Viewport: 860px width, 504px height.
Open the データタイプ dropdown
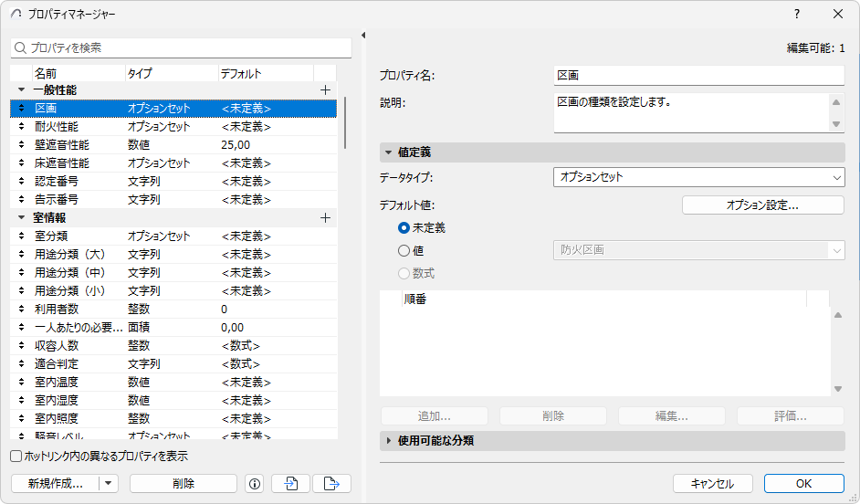click(x=698, y=177)
